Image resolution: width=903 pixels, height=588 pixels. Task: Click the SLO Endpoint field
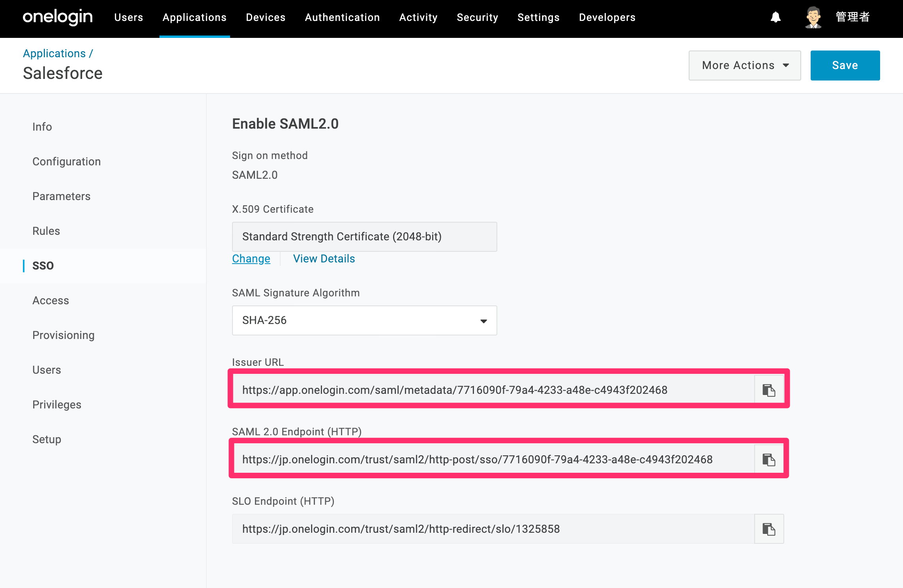coord(493,529)
